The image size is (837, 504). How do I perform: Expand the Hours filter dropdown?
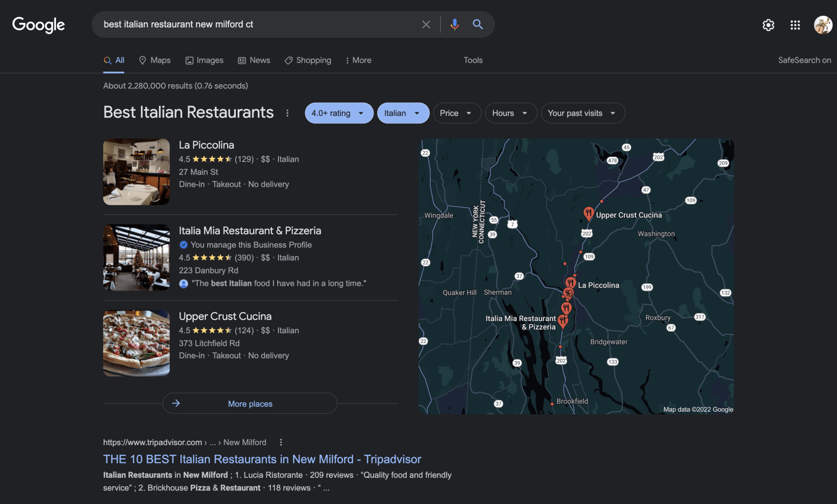click(x=510, y=113)
